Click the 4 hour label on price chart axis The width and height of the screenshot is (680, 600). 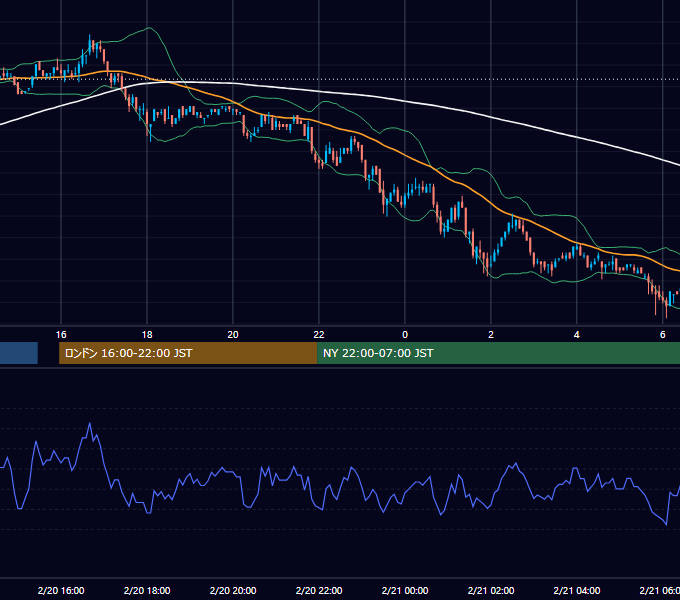(x=577, y=335)
